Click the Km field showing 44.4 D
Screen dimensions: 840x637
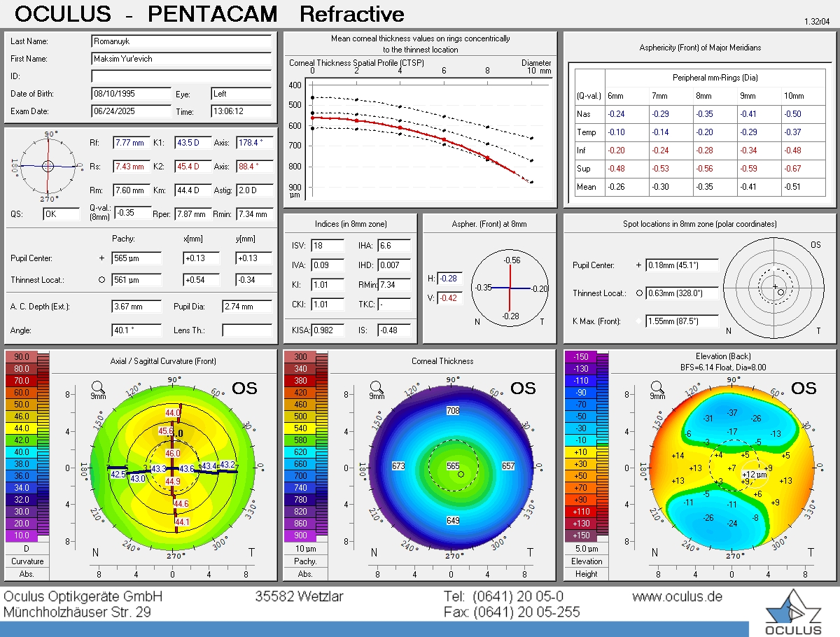click(193, 190)
